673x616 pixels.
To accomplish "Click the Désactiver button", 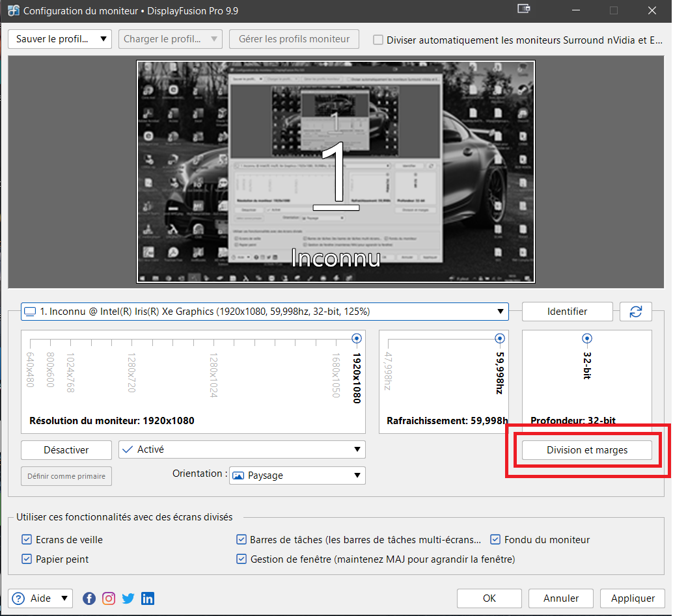I will click(x=66, y=450).
